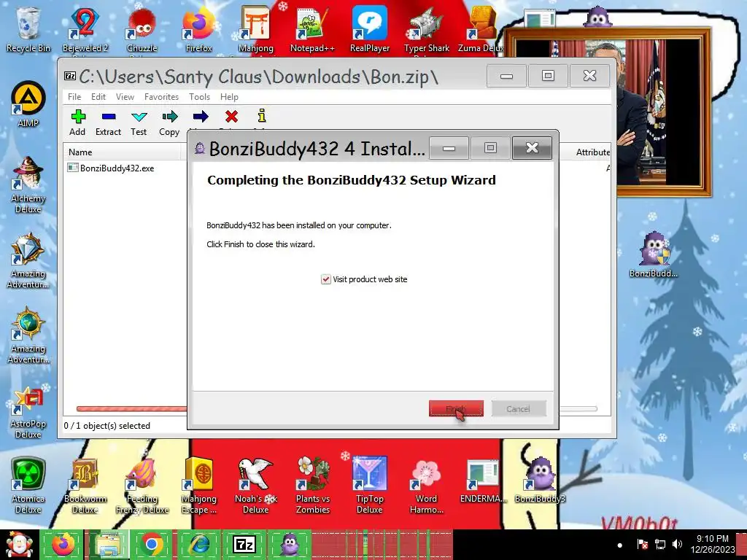The height and width of the screenshot is (560, 747).
Task: Click the Test toolbar button in 7-Zip
Action: click(x=139, y=122)
